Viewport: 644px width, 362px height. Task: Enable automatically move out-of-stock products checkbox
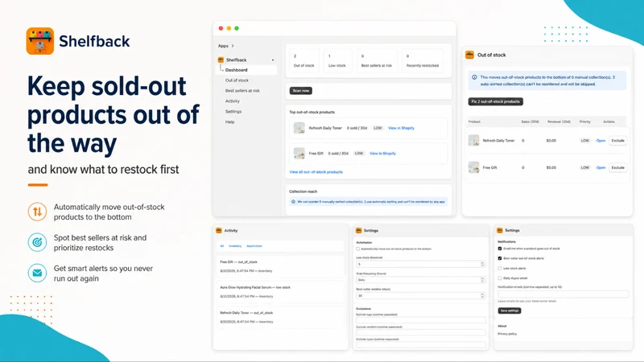358,249
